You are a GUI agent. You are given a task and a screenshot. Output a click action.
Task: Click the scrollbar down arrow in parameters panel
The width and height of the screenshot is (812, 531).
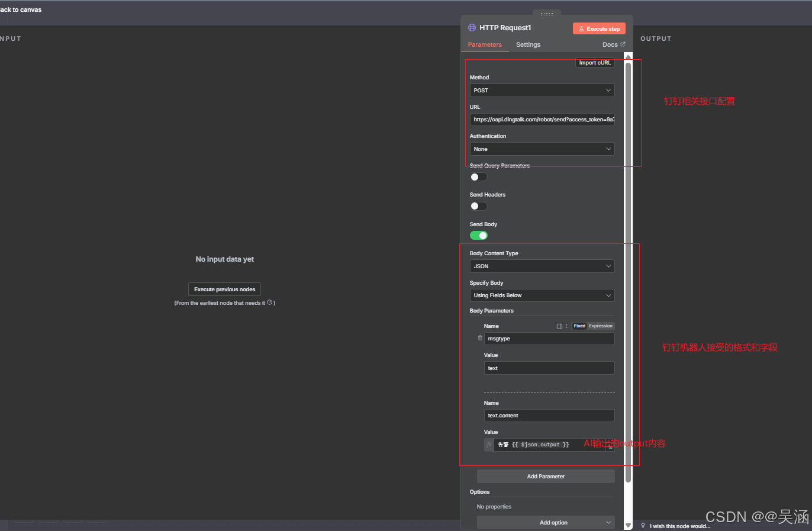(x=629, y=525)
